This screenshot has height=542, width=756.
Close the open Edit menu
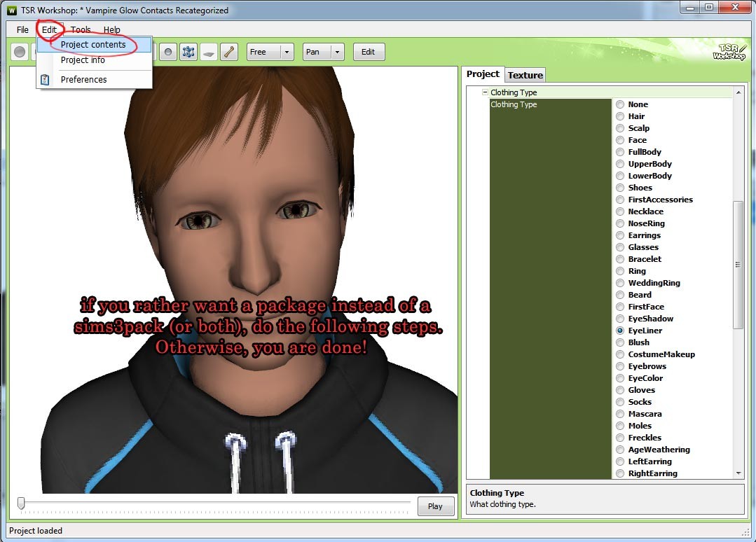pos(49,29)
